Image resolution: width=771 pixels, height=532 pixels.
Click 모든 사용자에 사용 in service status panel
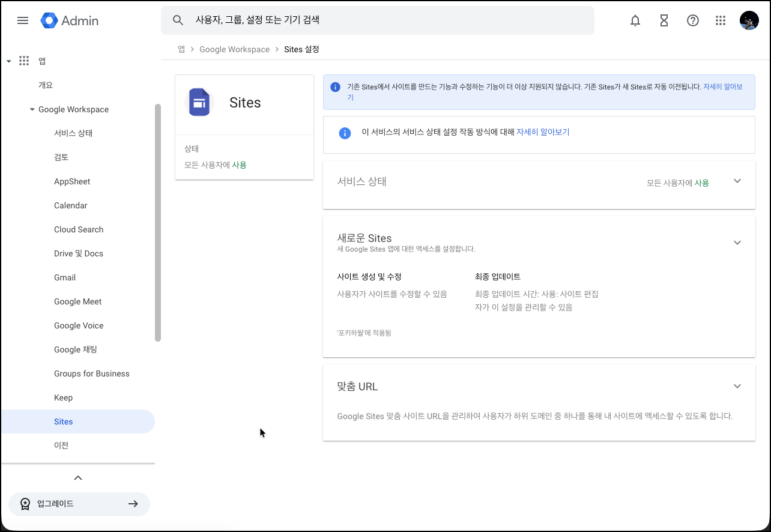[678, 183]
